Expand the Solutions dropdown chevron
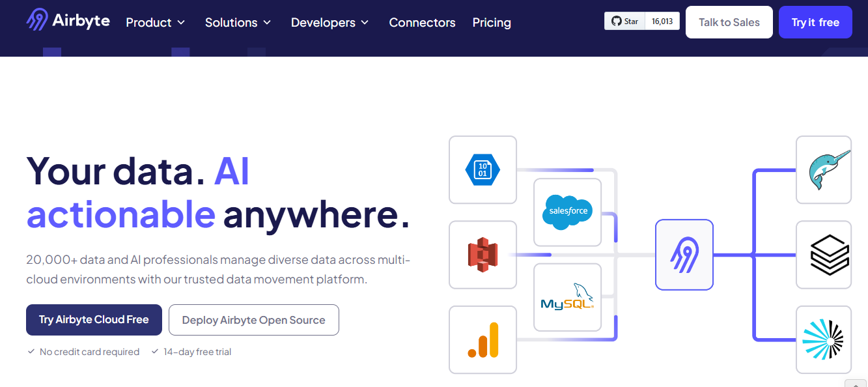The height and width of the screenshot is (387, 868). [267, 23]
